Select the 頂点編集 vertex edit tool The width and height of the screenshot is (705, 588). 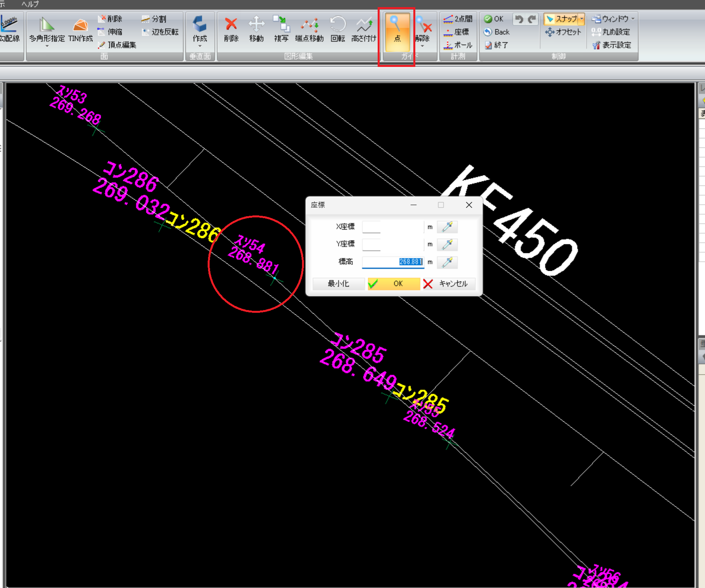click(117, 45)
